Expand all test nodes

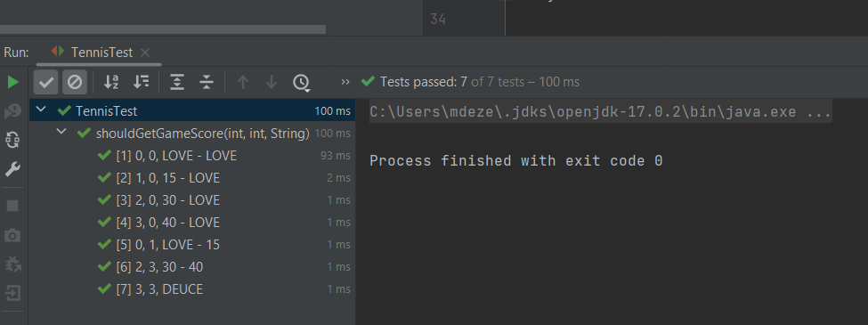point(177,83)
